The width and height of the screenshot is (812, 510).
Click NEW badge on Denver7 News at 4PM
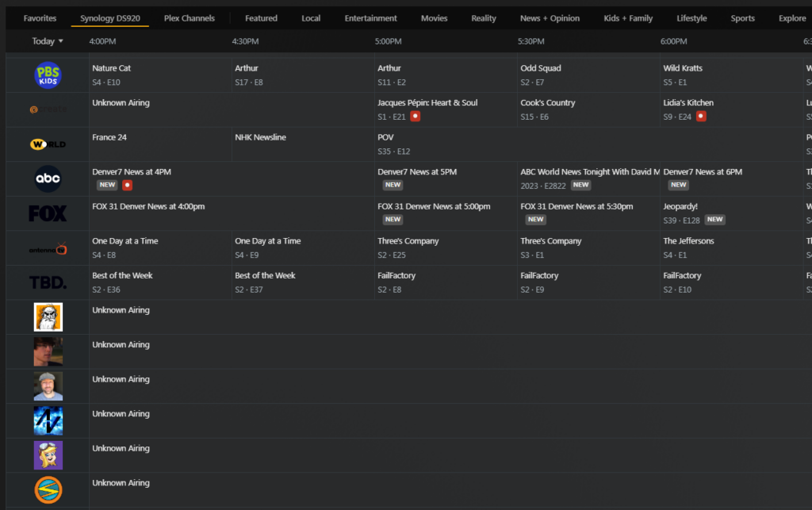[107, 185]
